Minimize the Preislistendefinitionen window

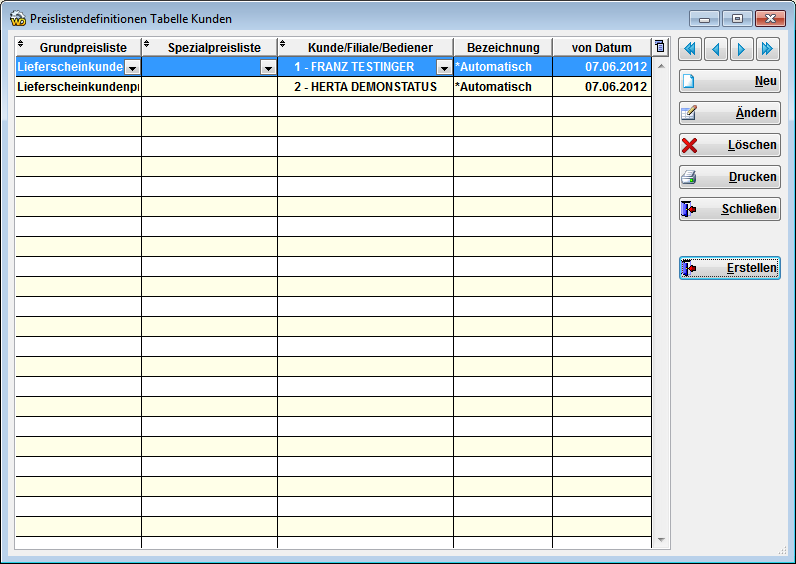(704, 19)
